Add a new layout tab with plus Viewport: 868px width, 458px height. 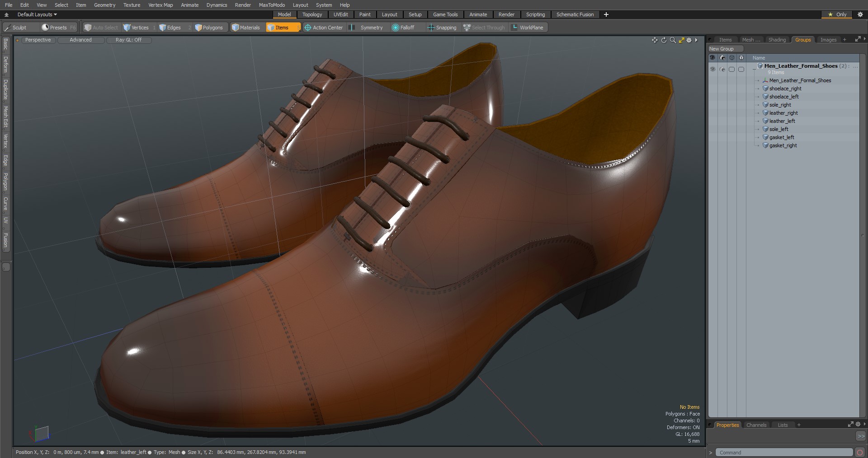(606, 14)
